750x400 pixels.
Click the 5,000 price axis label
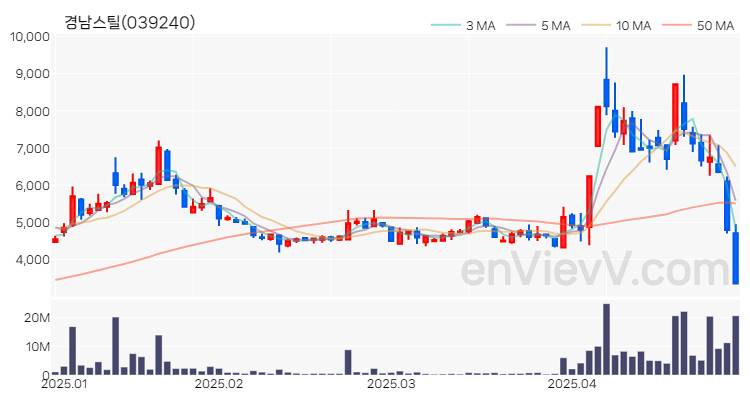coord(33,223)
